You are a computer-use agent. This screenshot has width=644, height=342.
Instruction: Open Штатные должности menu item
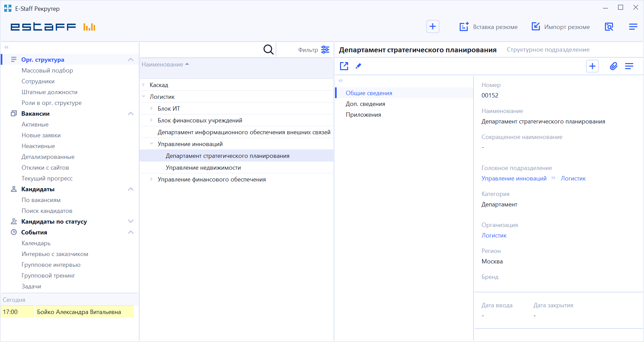point(50,92)
